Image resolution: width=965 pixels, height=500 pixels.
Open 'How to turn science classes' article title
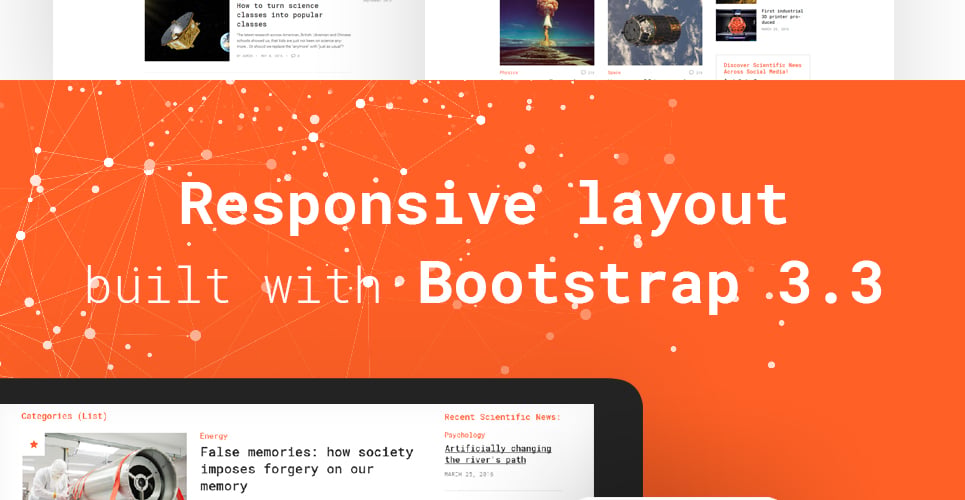coord(280,15)
